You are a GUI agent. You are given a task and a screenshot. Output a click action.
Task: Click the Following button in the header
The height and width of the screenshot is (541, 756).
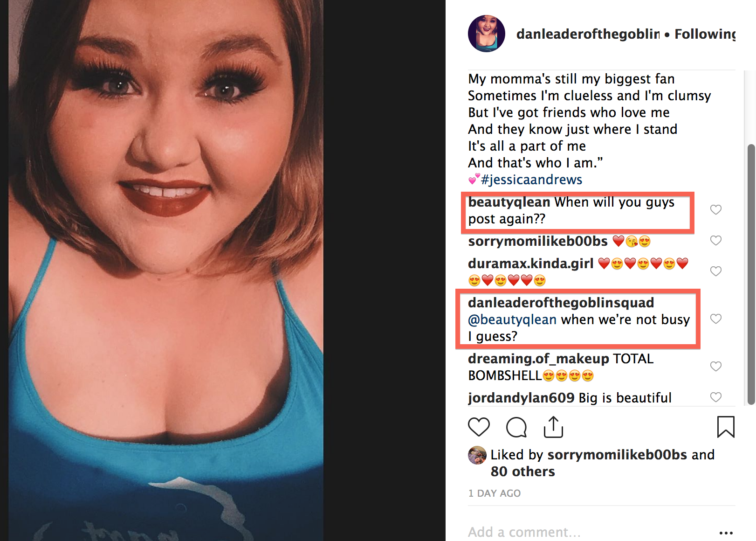[705, 34]
